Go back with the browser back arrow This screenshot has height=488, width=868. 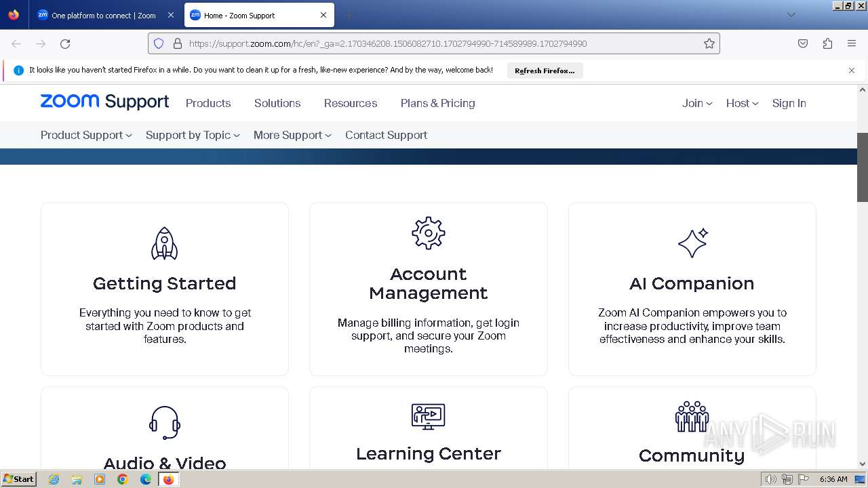pos(16,43)
